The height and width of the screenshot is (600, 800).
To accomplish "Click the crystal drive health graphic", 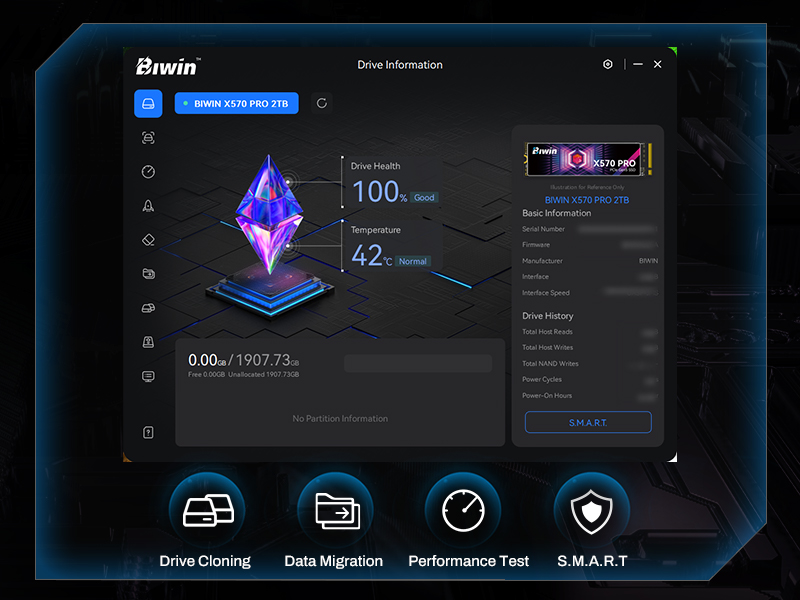I will [x=269, y=214].
